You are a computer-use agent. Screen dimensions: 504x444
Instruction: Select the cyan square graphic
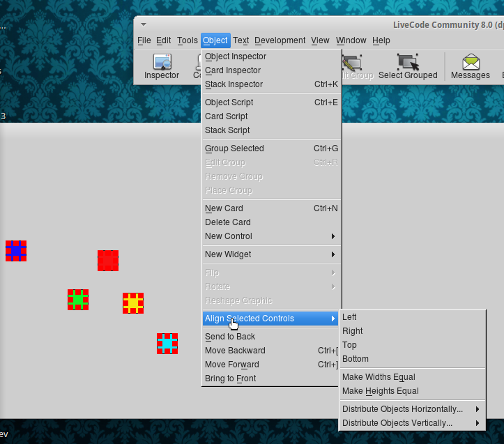(x=167, y=344)
